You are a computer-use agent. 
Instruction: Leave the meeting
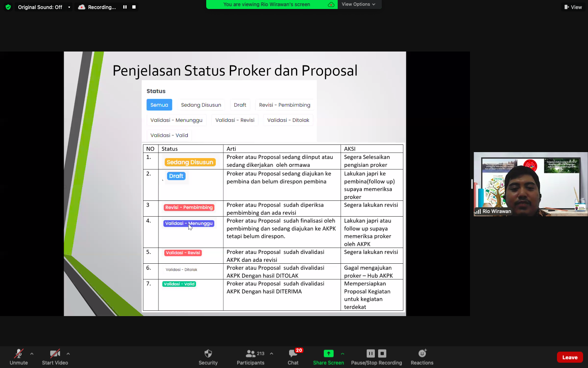pyautogui.click(x=570, y=357)
